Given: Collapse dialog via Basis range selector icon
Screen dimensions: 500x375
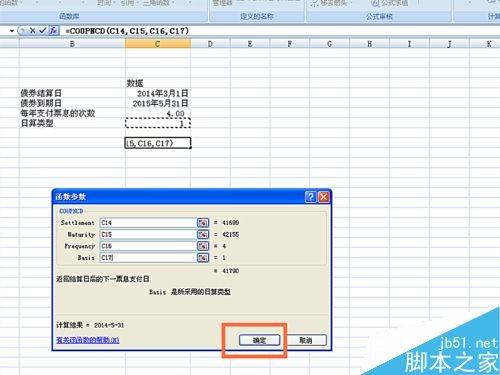Looking at the screenshot, I should tap(203, 258).
